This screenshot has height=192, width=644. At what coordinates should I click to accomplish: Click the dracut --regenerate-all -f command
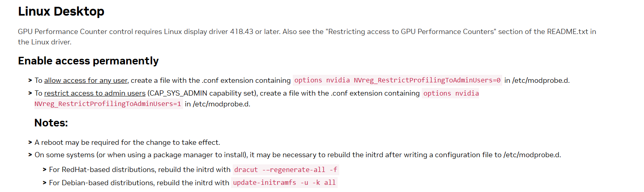point(286,170)
